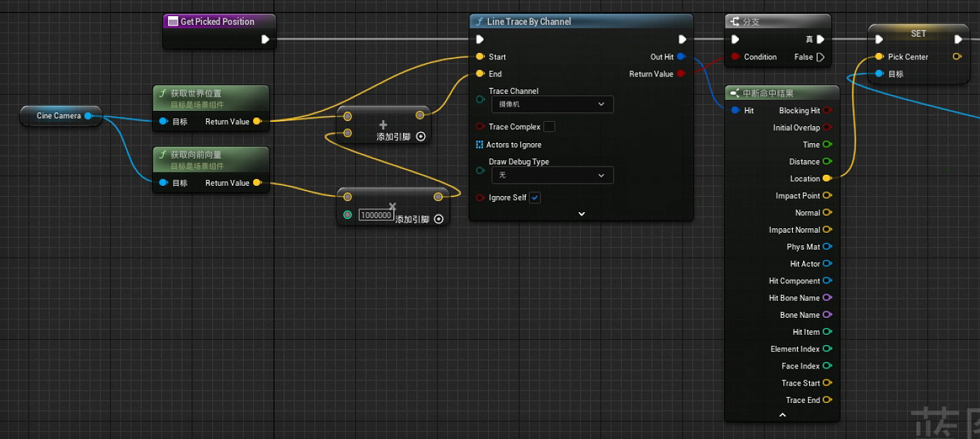Click 目标 input pin of 获取世界位置

(x=164, y=121)
